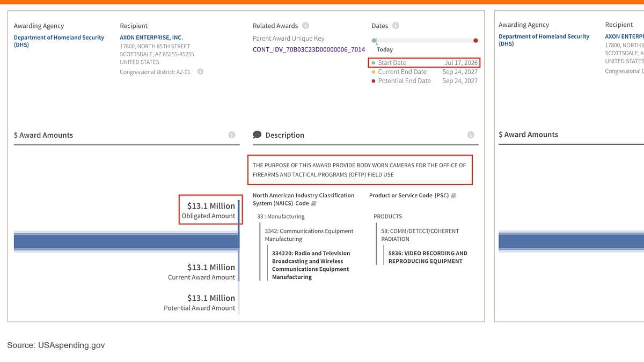
Task: Click the Award Amounts info icon
Action: [232, 135]
